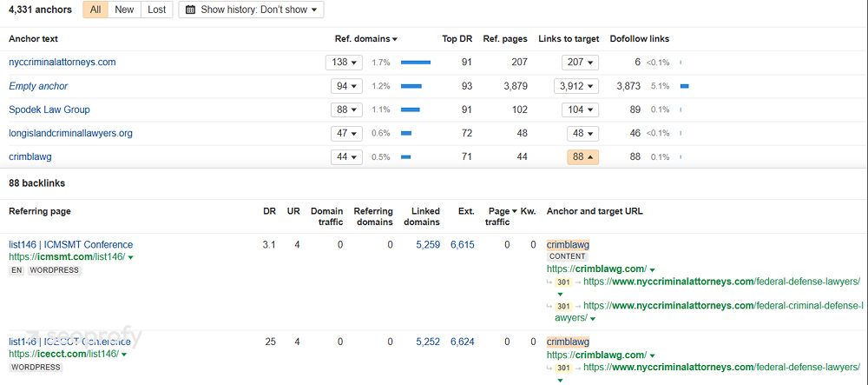Expand arrow beside second crimblawg.com URL
Image resolution: width=868 pixels, height=385 pixels.
652,355
